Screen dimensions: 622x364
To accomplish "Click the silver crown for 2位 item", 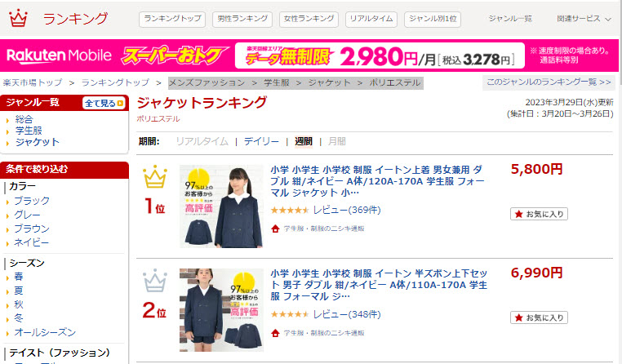I will pyautogui.click(x=155, y=280).
